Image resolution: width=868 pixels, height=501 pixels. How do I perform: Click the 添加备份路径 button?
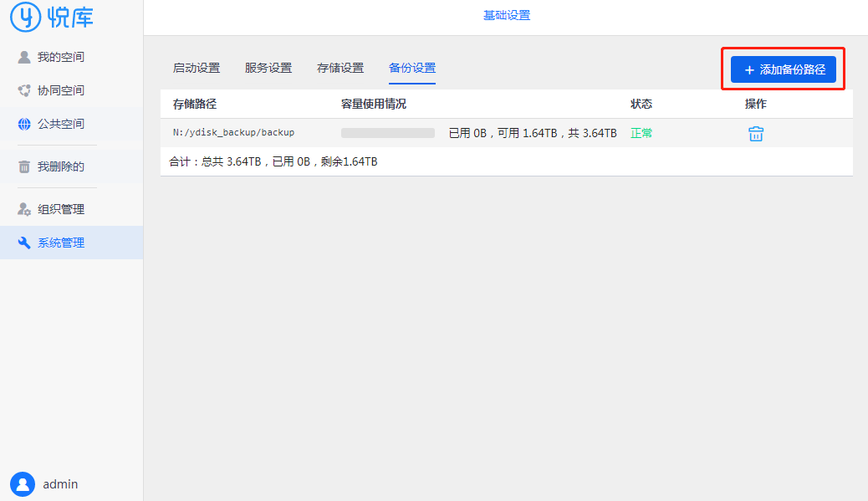[784, 69]
